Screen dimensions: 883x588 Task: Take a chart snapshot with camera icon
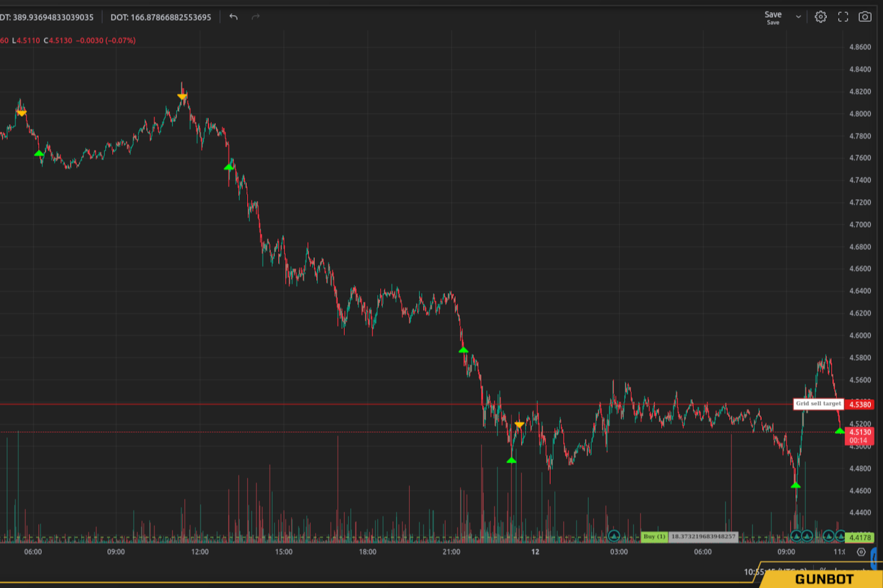(865, 17)
